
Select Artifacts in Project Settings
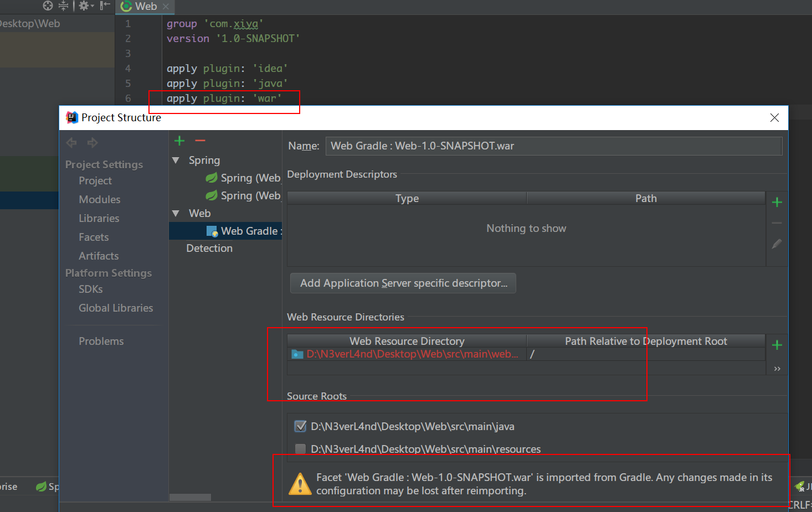pos(98,256)
